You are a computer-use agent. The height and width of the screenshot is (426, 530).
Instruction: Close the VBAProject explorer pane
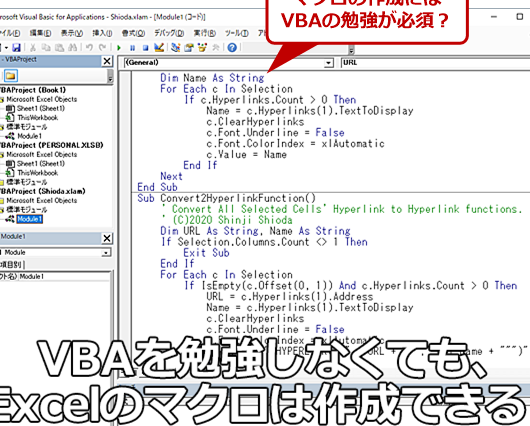pos(107,61)
